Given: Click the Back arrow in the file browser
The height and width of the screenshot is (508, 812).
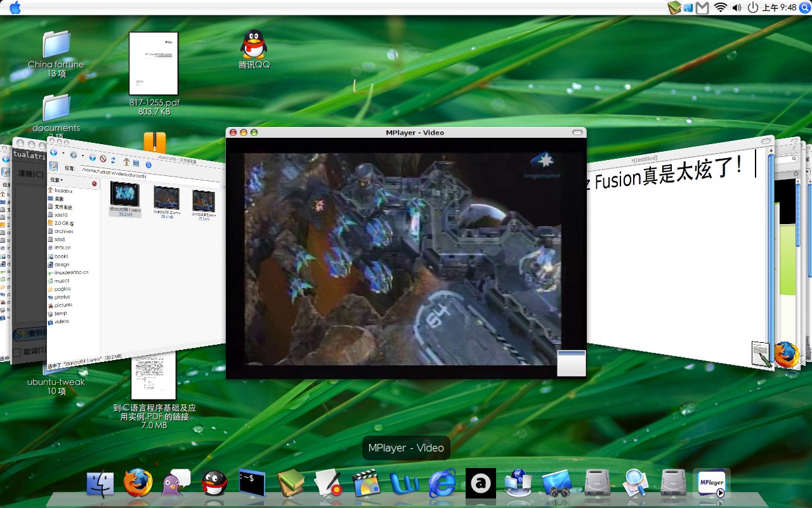Looking at the screenshot, I should (x=54, y=153).
